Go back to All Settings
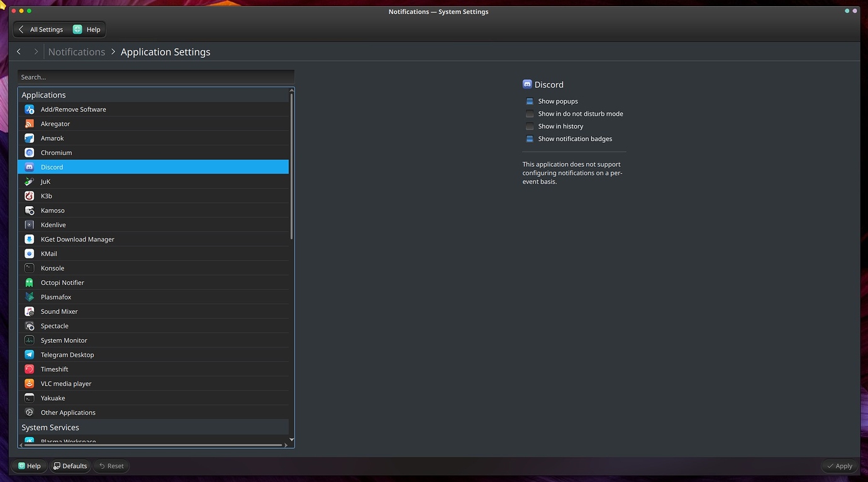Screen dimensions: 868x482 click(x=41, y=30)
